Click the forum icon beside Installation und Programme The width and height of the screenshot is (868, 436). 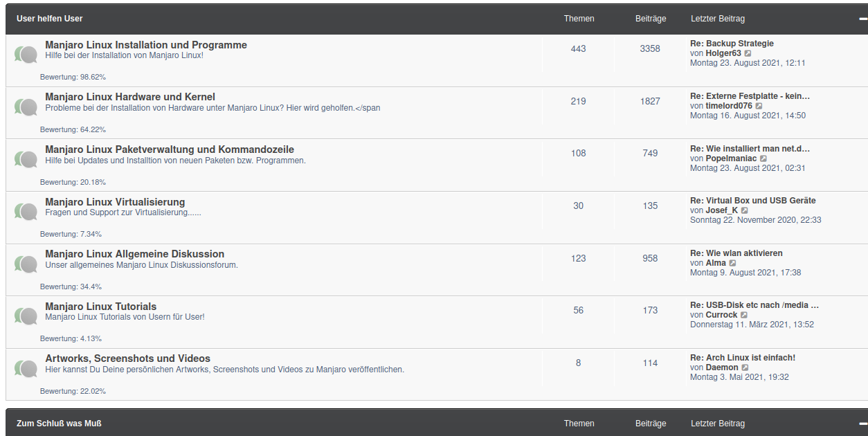pyautogui.click(x=26, y=55)
